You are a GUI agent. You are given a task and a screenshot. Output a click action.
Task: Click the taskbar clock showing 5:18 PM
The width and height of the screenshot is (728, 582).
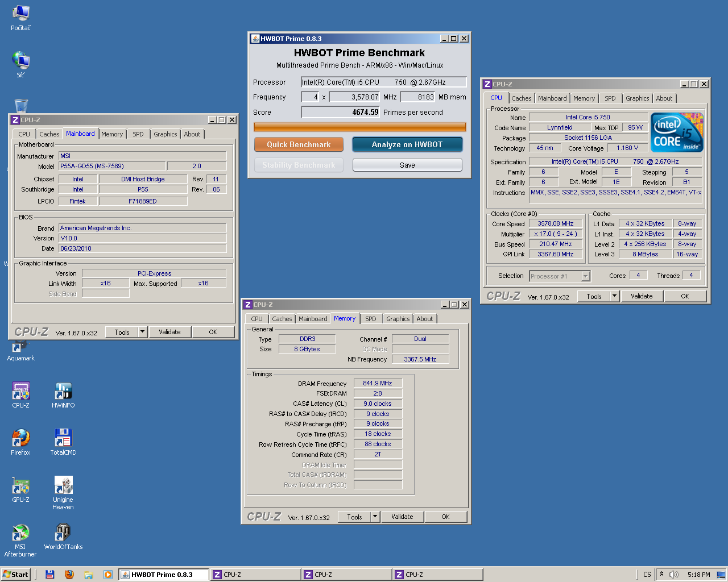click(x=698, y=575)
